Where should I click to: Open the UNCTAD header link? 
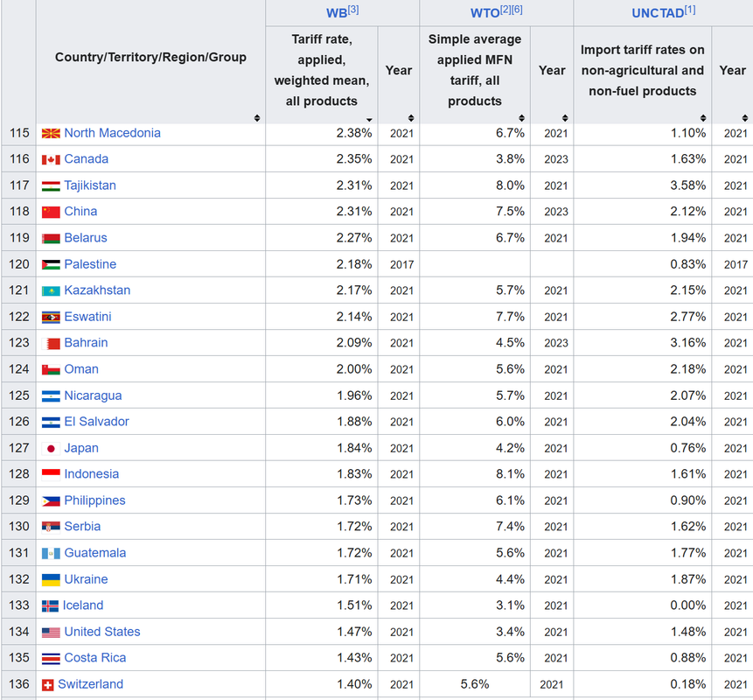point(658,13)
